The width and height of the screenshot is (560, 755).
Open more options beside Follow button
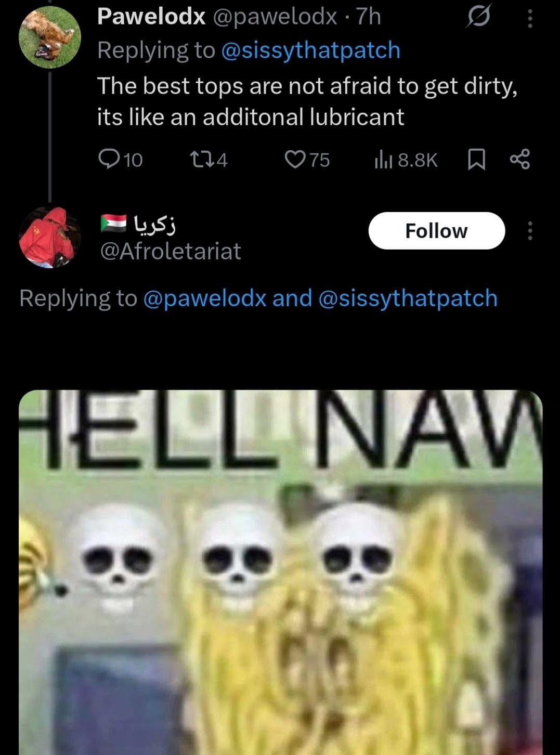point(530,230)
